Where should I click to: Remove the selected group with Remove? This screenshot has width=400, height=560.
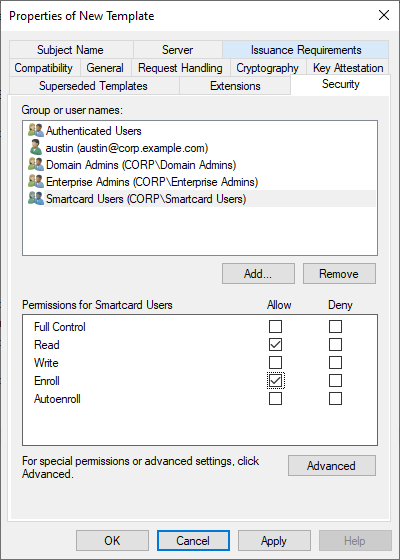pos(339,274)
